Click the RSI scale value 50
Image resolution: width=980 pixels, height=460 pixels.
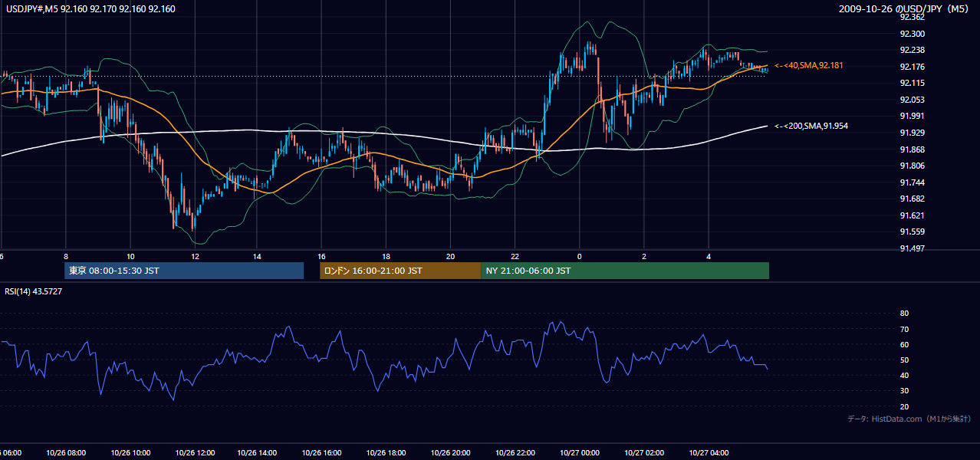904,360
